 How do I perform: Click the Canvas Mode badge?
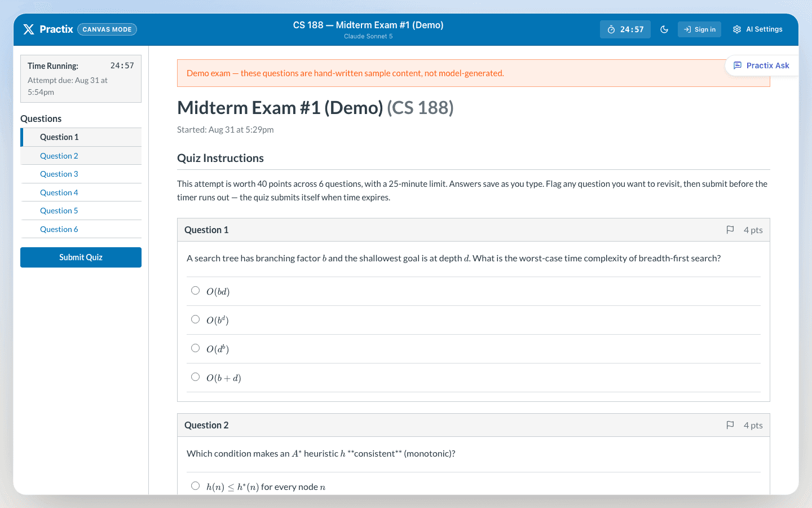pos(107,29)
